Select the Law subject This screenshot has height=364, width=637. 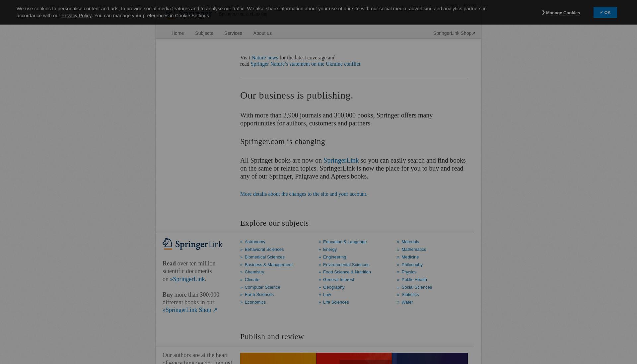pyautogui.click(x=327, y=295)
